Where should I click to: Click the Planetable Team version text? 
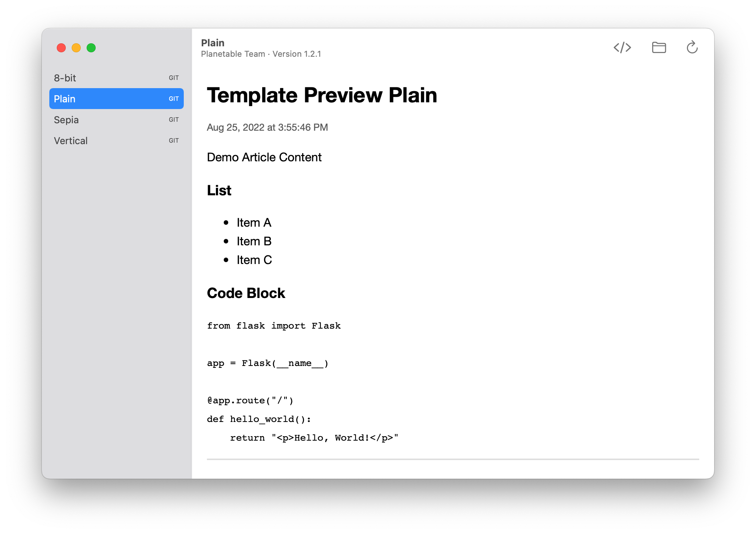pos(261,54)
